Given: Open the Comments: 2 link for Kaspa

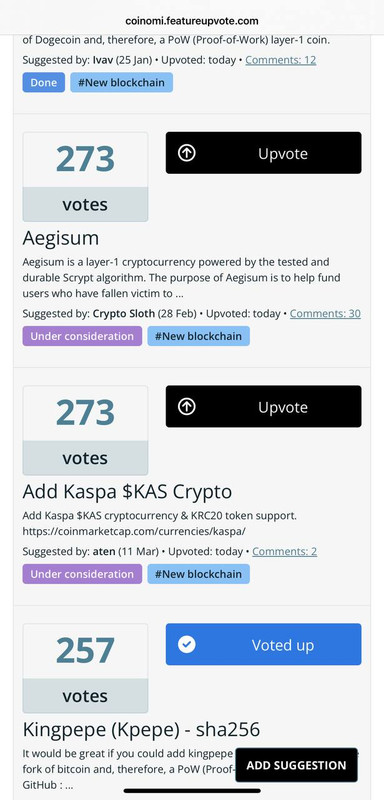Looking at the screenshot, I should 285,552.
